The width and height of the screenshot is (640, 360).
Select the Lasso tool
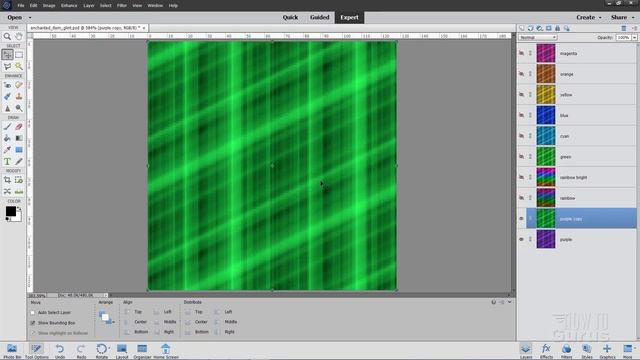(x=7, y=66)
